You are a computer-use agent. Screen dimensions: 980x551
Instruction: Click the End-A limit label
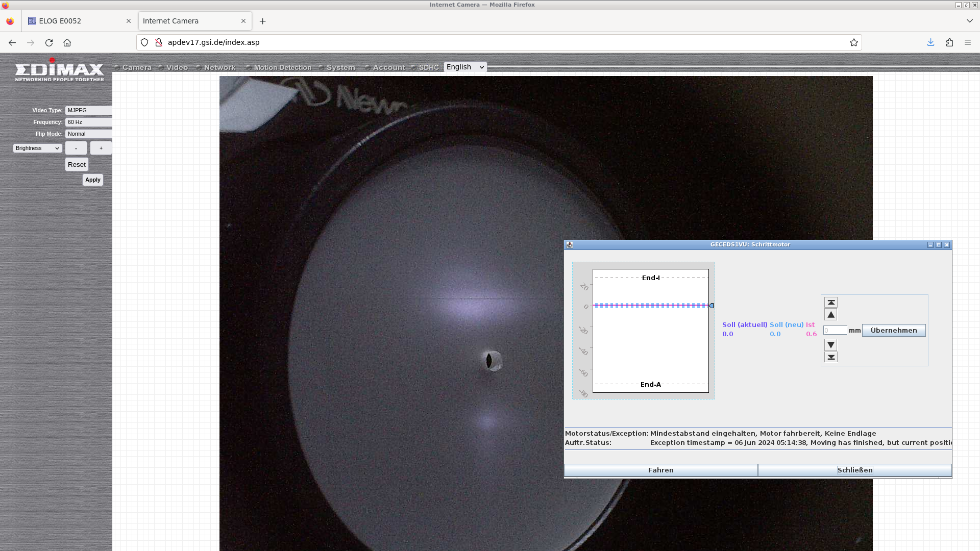(x=651, y=385)
